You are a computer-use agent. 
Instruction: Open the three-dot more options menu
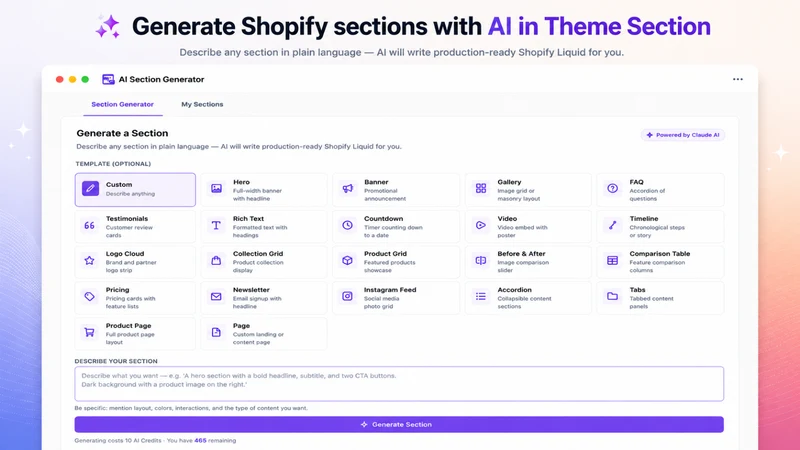[738, 79]
